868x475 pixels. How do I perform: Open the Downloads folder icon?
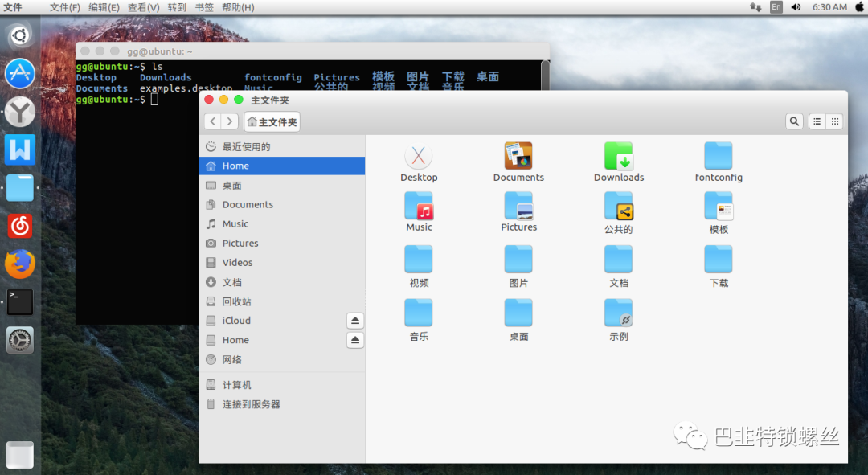tap(618, 157)
